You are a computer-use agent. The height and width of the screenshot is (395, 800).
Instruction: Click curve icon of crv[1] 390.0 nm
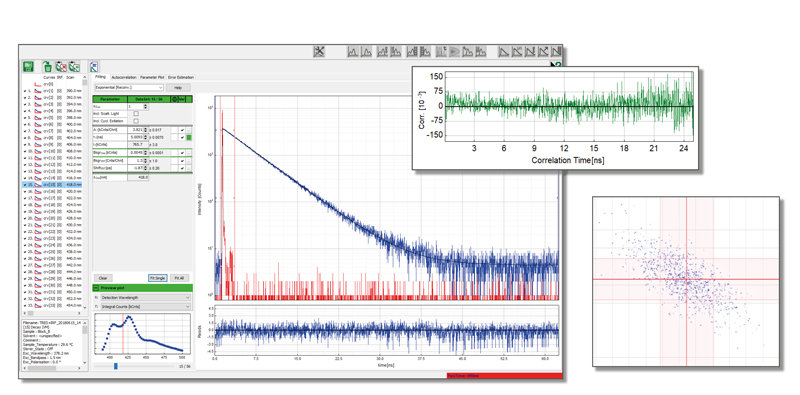(x=38, y=91)
